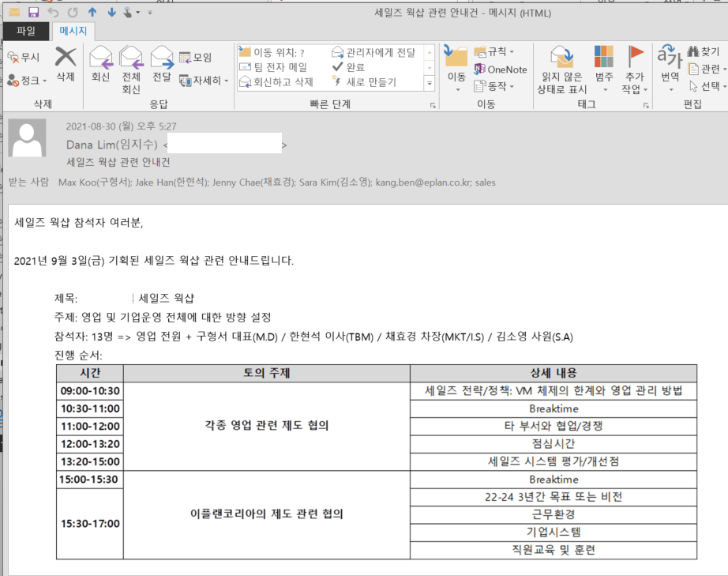This screenshot has width=728, height=576.
Task: Click the Redo icon in quick access toolbar
Action: 73,12
